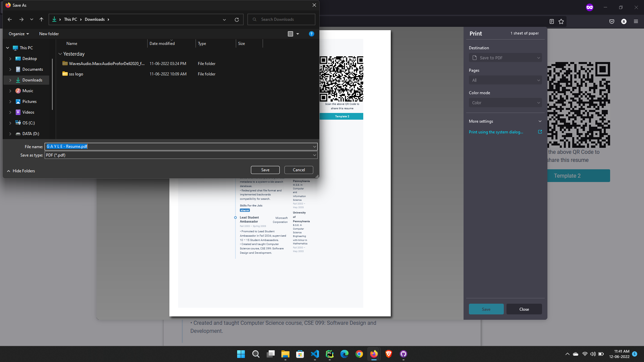Toggle Hide Folders in dialog
The height and width of the screenshot is (362, 644).
click(21, 171)
